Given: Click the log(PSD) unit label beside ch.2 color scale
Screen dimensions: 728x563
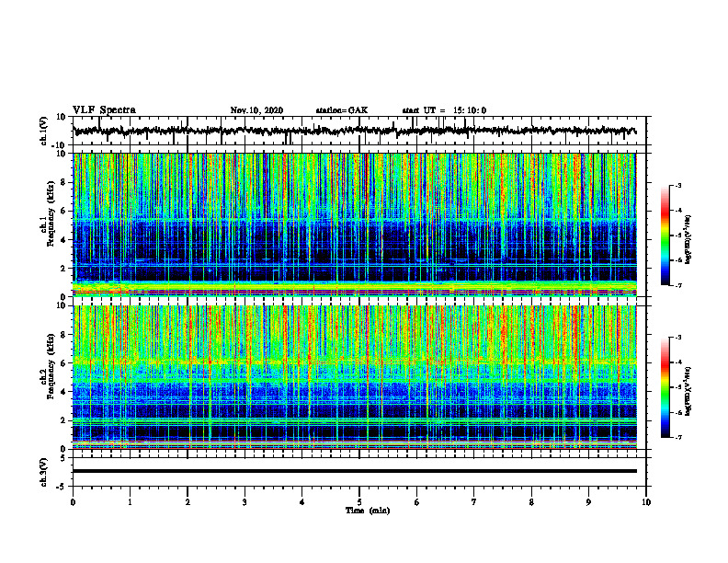Looking at the screenshot, I should (x=688, y=391).
